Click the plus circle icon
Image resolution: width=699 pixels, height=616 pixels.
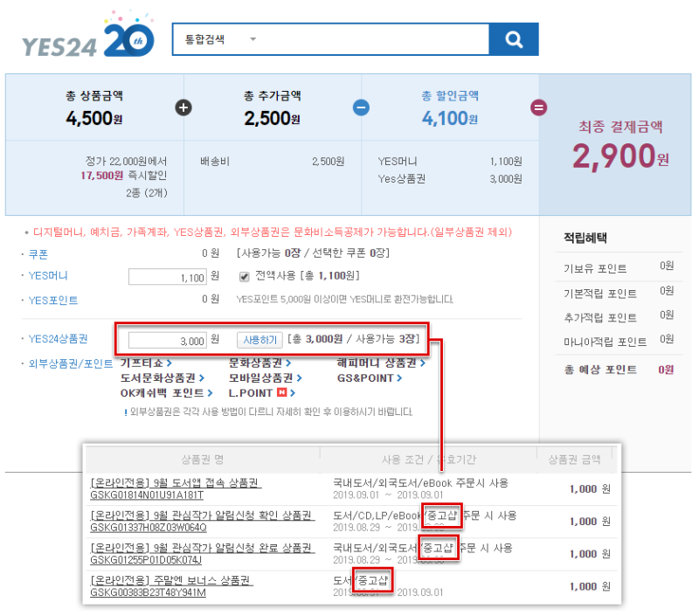(183, 107)
